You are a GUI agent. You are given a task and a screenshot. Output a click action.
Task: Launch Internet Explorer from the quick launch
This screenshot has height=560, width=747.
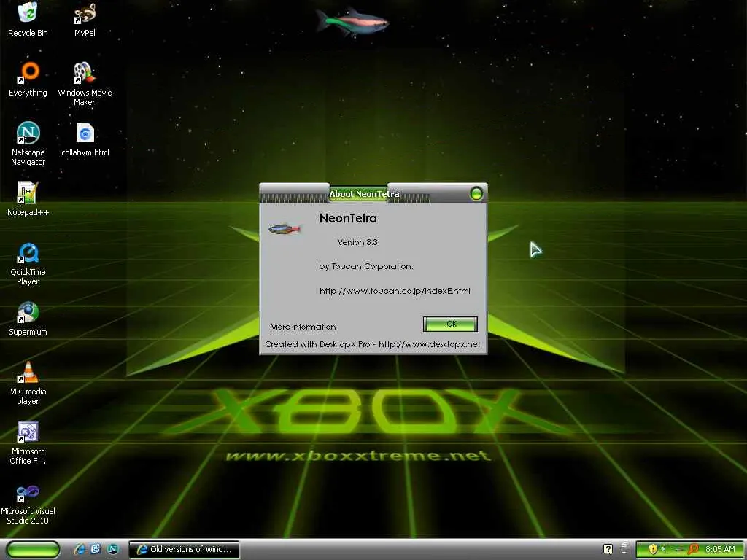click(x=79, y=549)
